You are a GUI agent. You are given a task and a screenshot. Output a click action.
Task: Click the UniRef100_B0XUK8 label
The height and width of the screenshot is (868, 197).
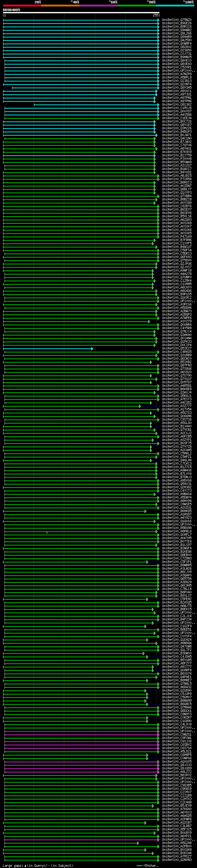pos(176,850)
